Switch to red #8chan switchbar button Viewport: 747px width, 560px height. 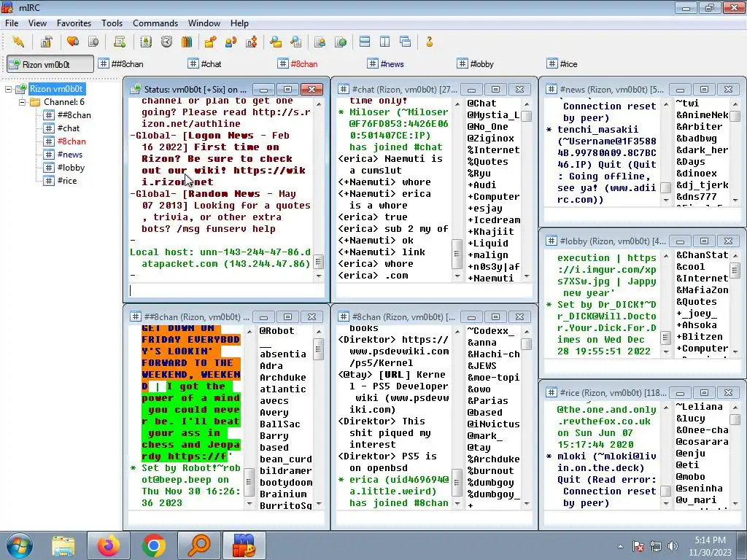click(298, 64)
